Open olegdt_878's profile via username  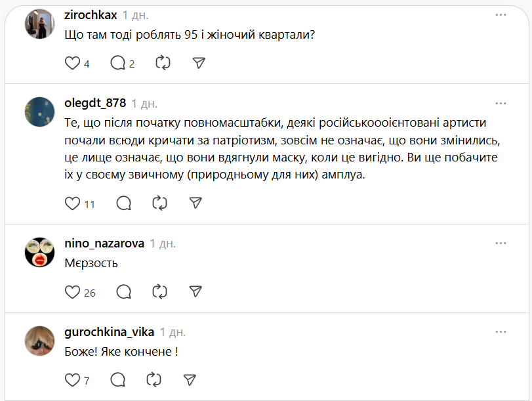click(x=95, y=103)
